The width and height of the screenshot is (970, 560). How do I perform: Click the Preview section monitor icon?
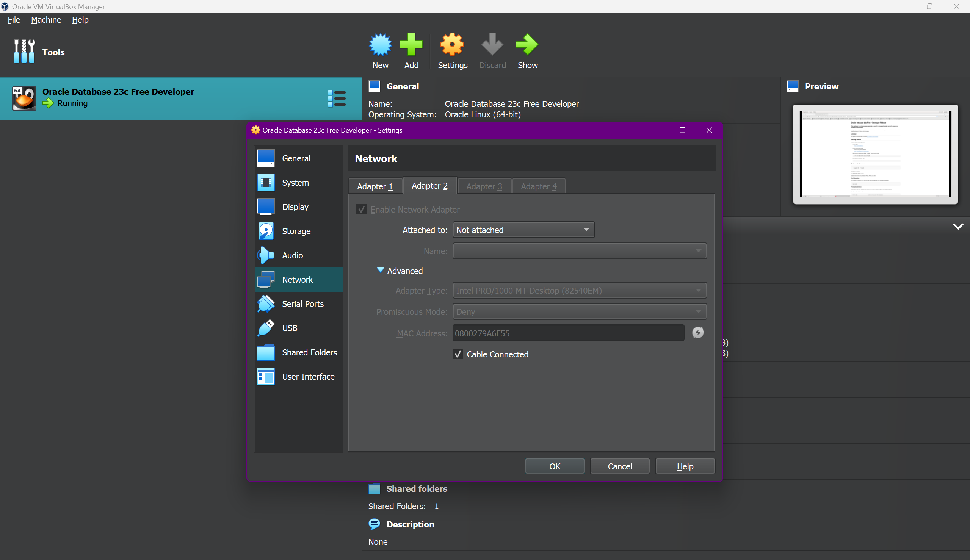coord(793,86)
